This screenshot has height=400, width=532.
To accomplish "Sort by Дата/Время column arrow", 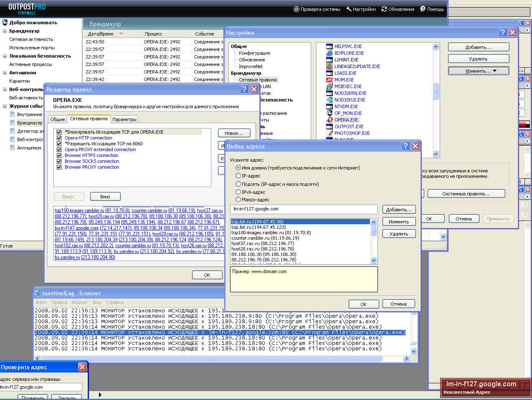I will [x=121, y=34].
